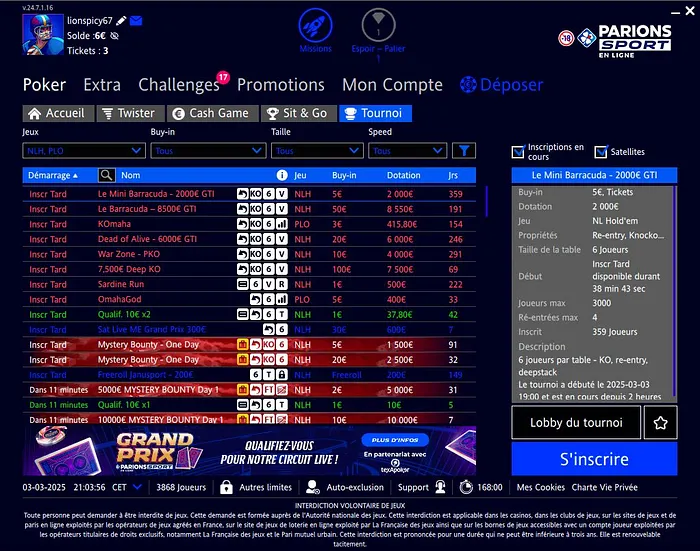Screen dimensions: 700x551
Task: Open the Missions rocket icon
Action: click(315, 26)
